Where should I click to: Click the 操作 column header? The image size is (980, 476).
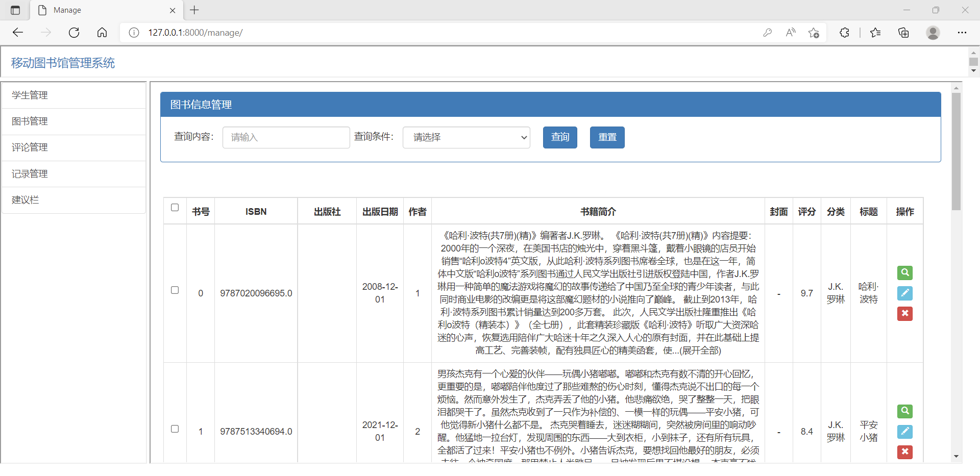[905, 212]
